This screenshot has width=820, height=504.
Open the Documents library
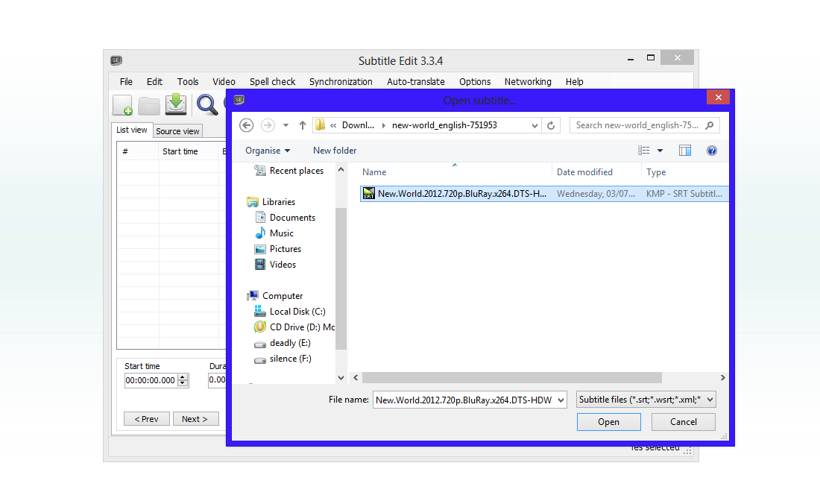pyautogui.click(x=285, y=218)
